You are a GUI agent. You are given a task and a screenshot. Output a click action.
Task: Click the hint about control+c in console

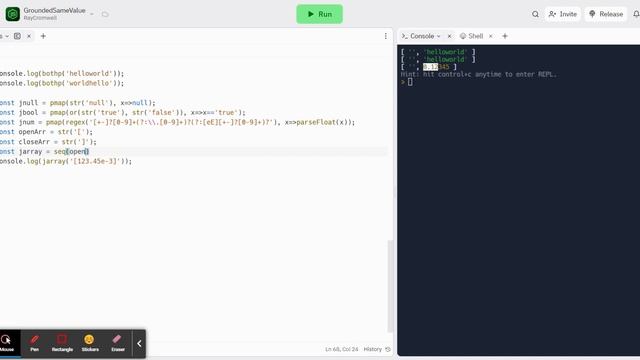pyautogui.click(x=478, y=74)
